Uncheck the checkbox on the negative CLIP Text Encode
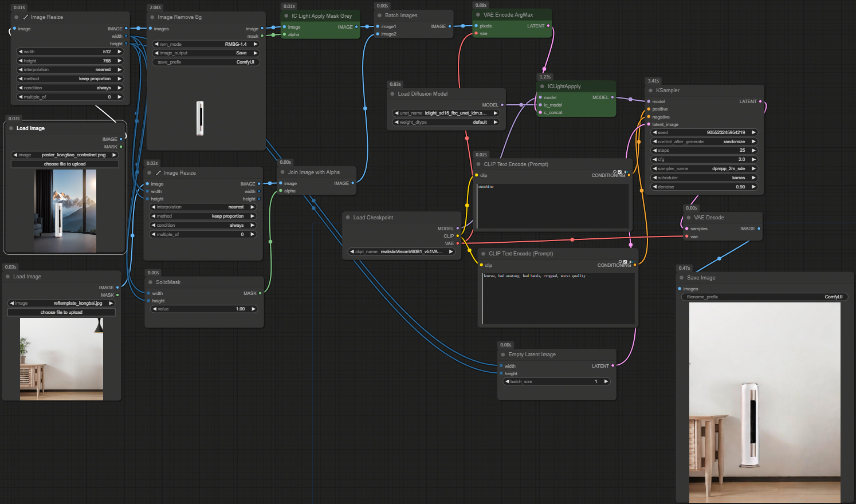 click(x=625, y=262)
